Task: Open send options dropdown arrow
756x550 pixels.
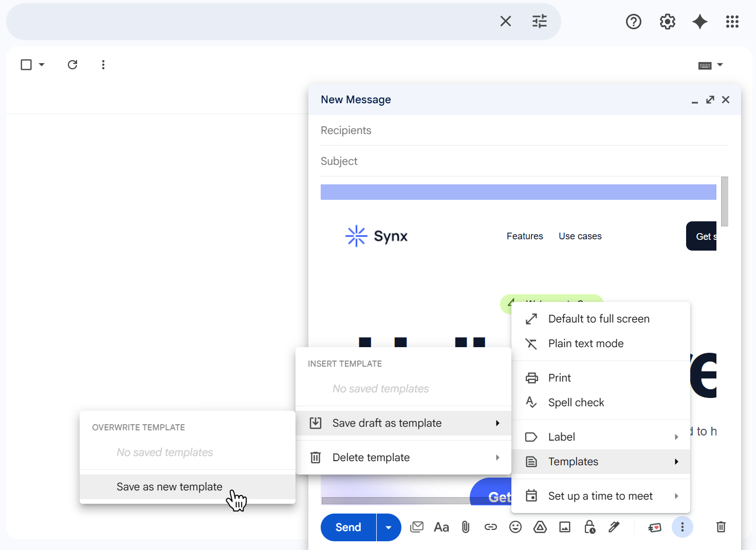Action: click(389, 527)
